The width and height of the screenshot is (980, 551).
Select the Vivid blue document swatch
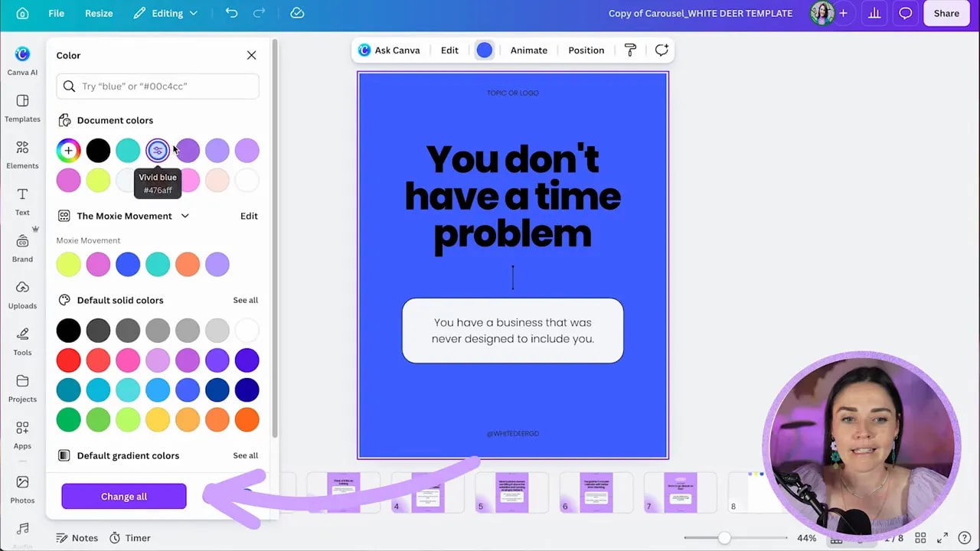point(158,151)
